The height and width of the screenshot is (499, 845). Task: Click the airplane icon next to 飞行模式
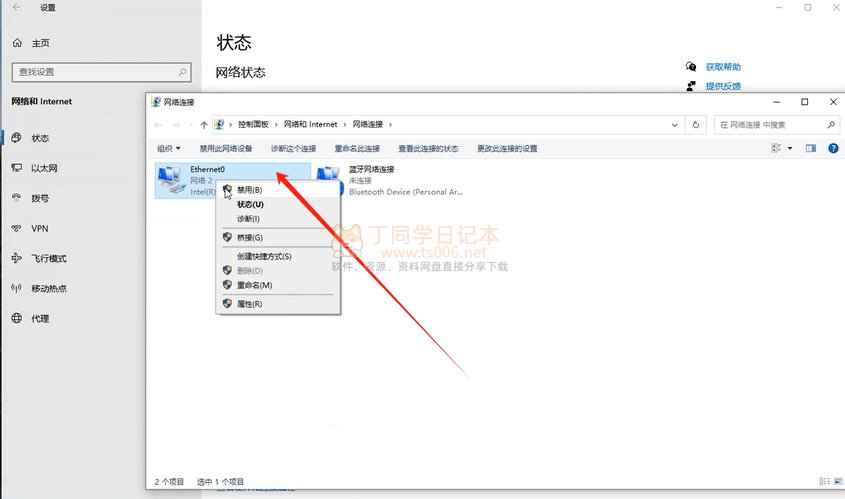[x=17, y=258]
